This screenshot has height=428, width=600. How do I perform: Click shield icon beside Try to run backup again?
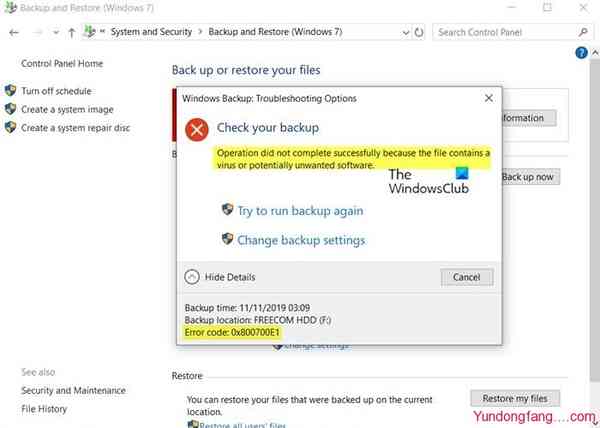227,211
